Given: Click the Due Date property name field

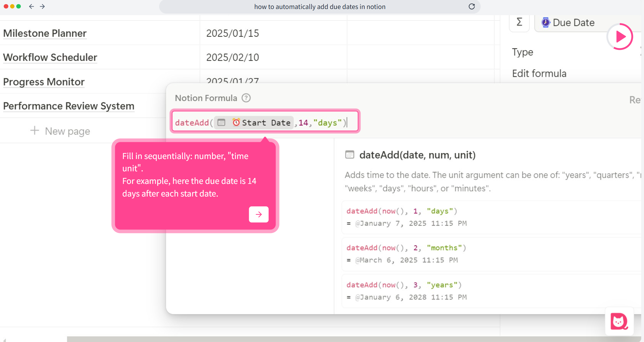Looking at the screenshot, I should click(588, 23).
